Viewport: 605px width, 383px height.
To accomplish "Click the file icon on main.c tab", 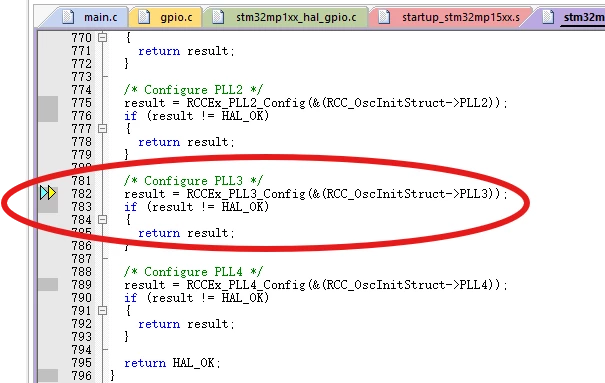I will [x=68, y=17].
